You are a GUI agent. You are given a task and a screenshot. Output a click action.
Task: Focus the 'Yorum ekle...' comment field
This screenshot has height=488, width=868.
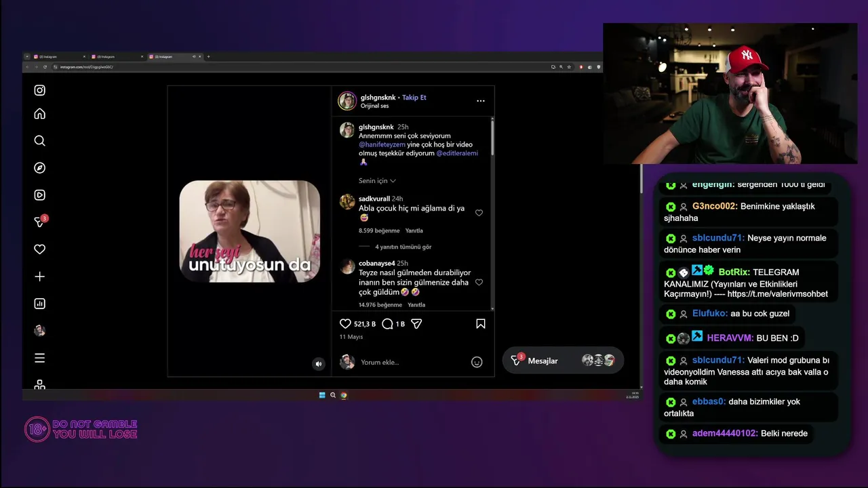click(x=414, y=362)
